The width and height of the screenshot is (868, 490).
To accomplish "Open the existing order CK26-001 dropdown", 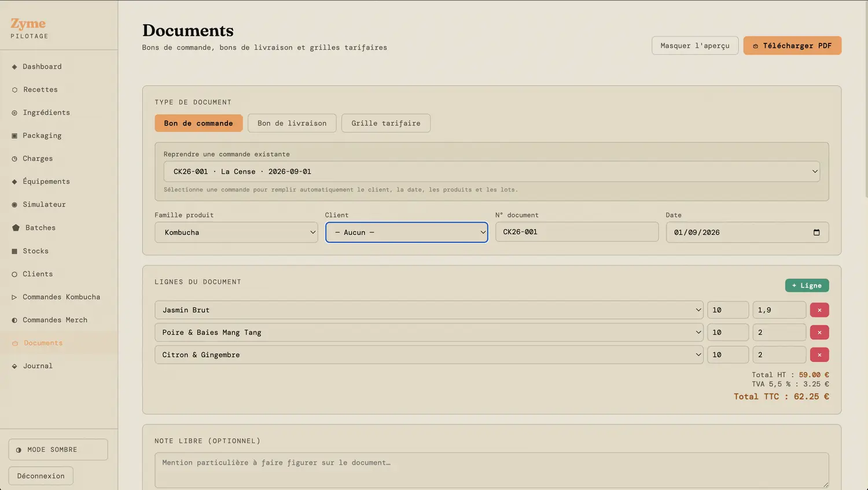I will pos(492,171).
